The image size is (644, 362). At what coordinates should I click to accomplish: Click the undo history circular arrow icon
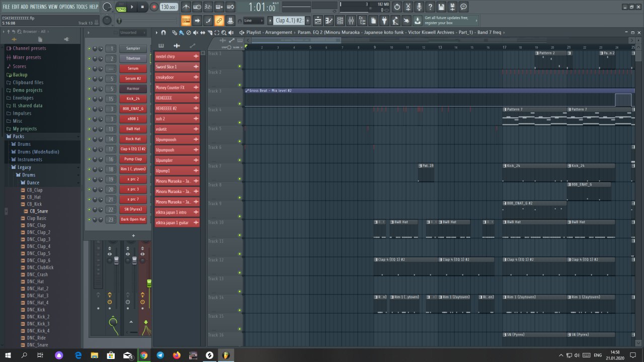[397, 7]
